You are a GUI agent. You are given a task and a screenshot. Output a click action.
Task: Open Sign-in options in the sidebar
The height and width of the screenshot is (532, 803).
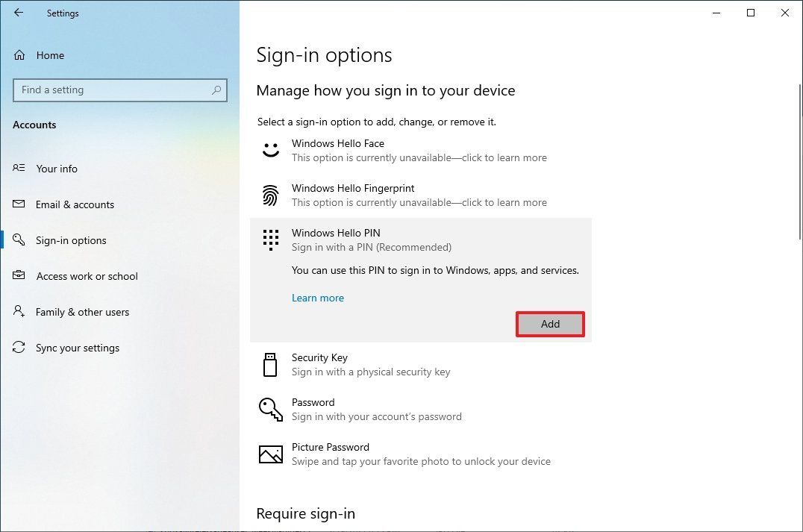tap(71, 240)
